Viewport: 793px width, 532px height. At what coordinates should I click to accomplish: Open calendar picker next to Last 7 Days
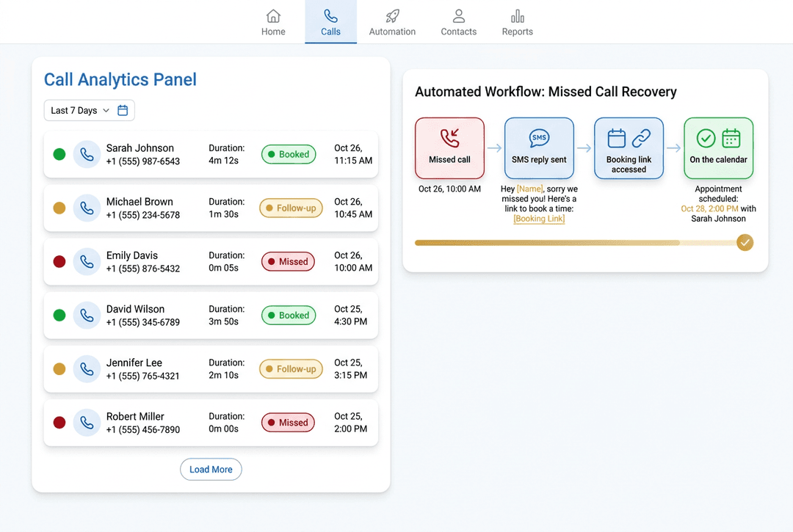(123, 110)
